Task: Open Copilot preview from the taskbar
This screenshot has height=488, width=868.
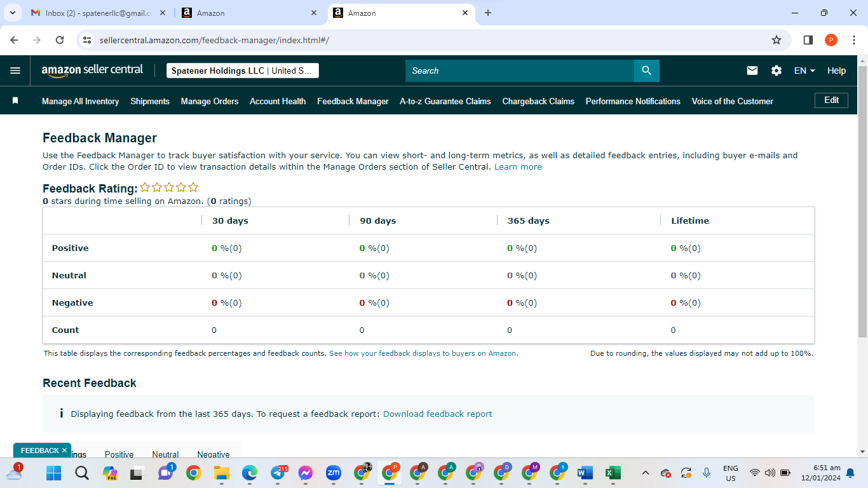Action: point(110,473)
